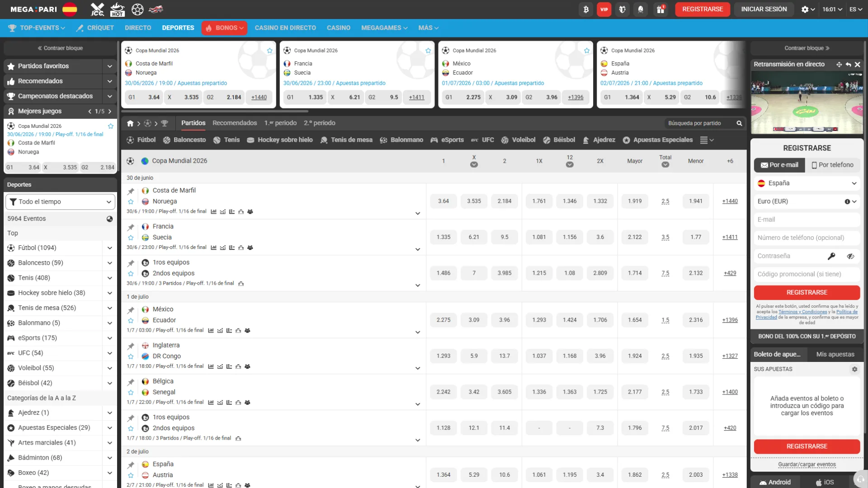Click the Spain flag beside Mega Pari logo
The image size is (868, 488).
click(x=70, y=9)
